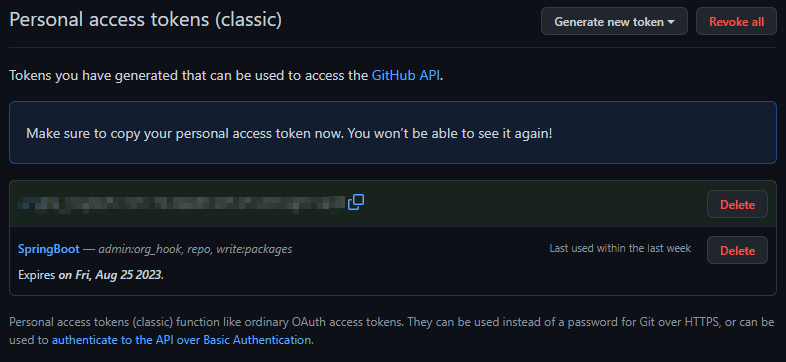Click the write:packages scope text
Image resolution: width=786 pixels, height=362 pixels.
(x=254, y=249)
